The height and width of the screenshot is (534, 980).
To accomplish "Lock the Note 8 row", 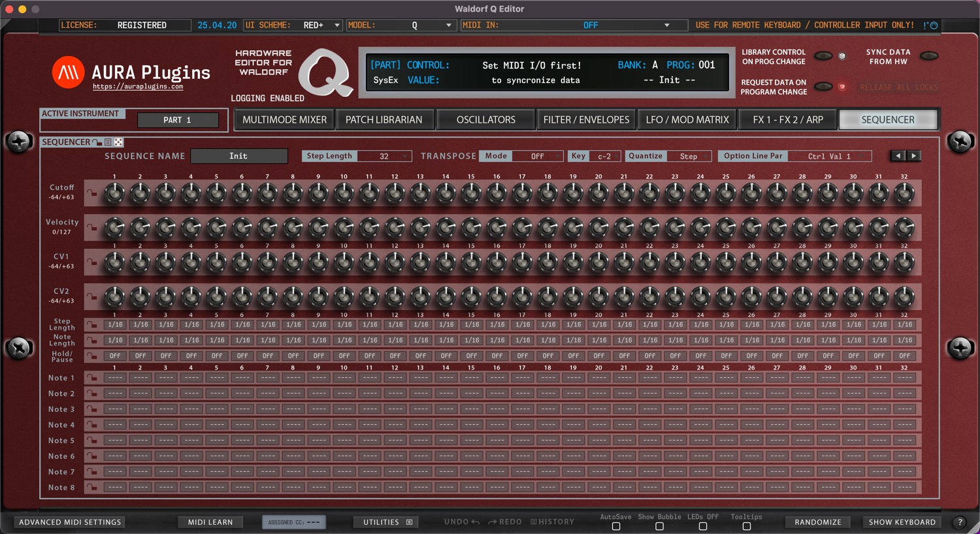I will [x=92, y=488].
